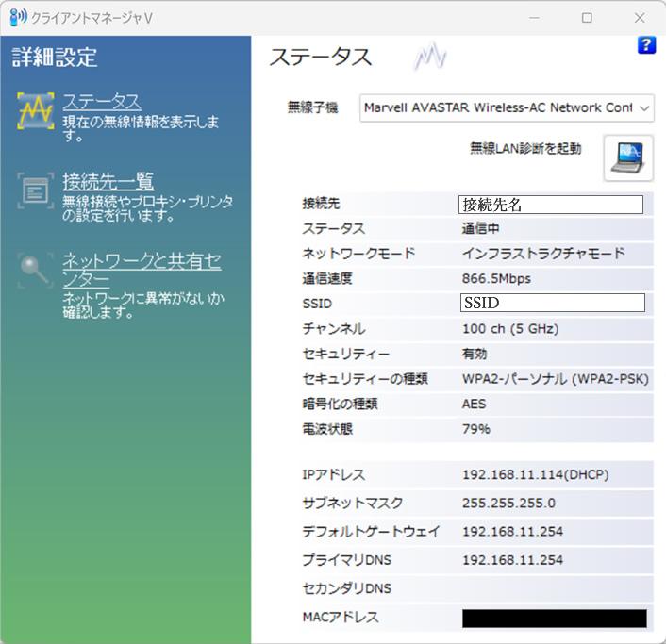Minimize the Client Manager V window
The width and height of the screenshot is (666, 644).
coord(536,17)
